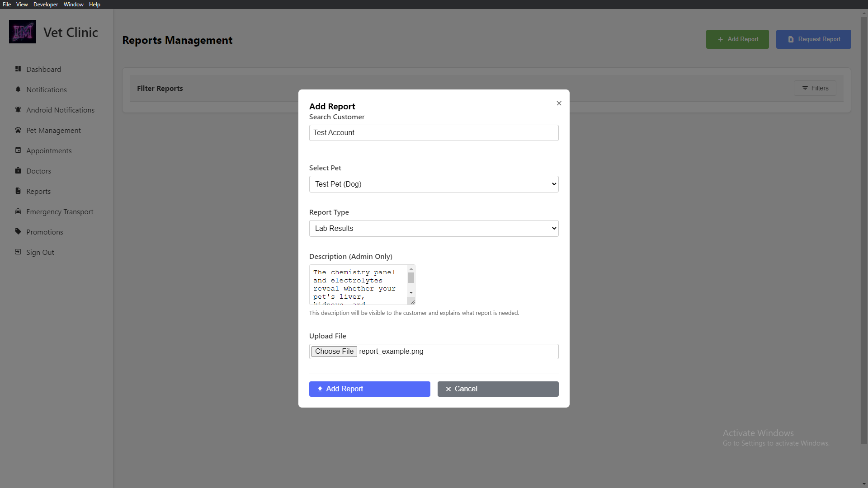
Task: Select the Promotions tag icon
Action: pos(18,232)
